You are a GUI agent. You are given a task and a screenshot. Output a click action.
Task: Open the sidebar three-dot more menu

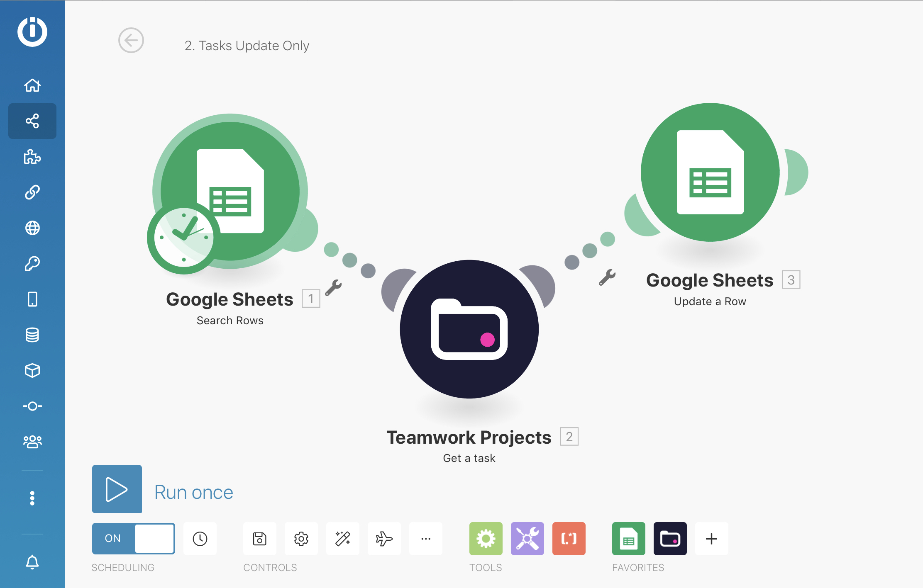pos(32,498)
